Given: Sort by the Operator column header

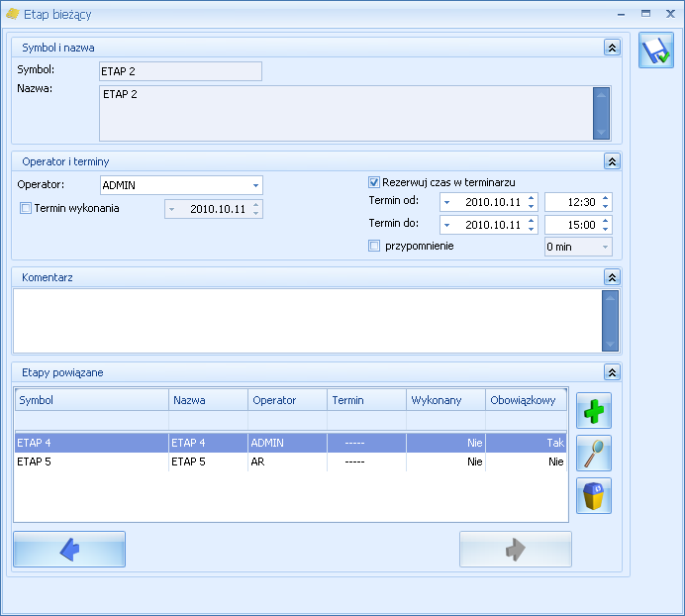Looking at the screenshot, I should click(x=287, y=400).
